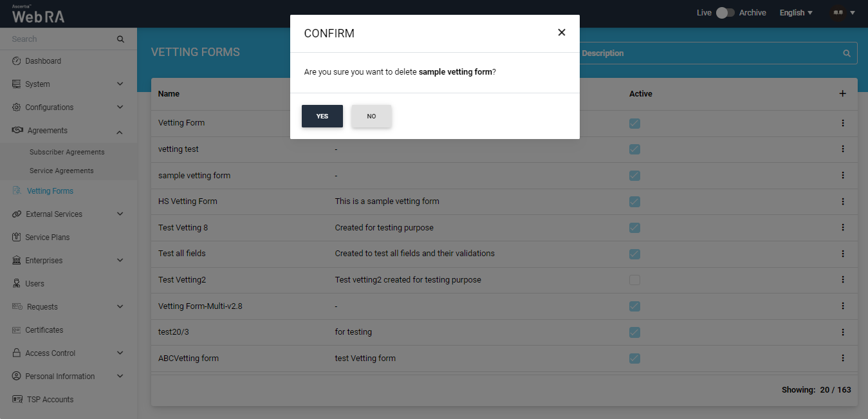Image resolution: width=868 pixels, height=419 pixels.
Task: Cancel deletion with NO button
Action: (371, 116)
